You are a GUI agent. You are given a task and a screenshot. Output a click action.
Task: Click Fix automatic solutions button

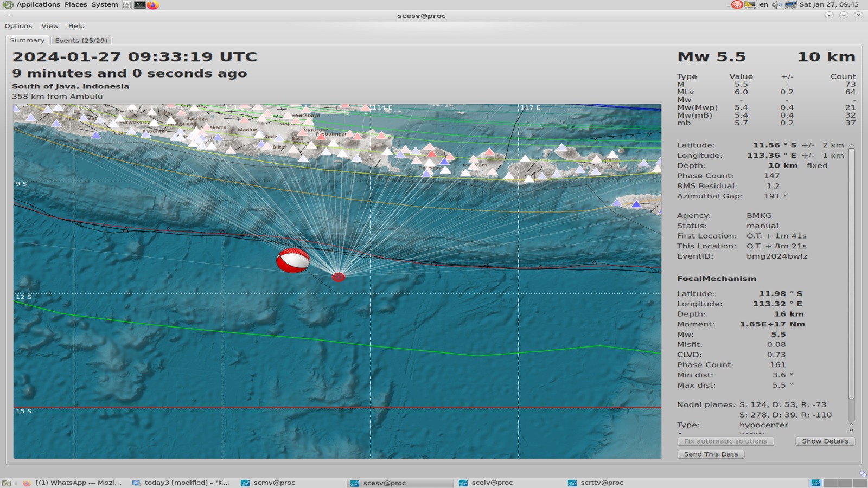[725, 441]
